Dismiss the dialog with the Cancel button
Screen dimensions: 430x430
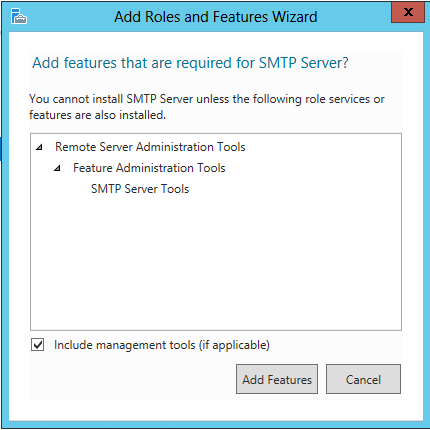pyautogui.click(x=363, y=379)
